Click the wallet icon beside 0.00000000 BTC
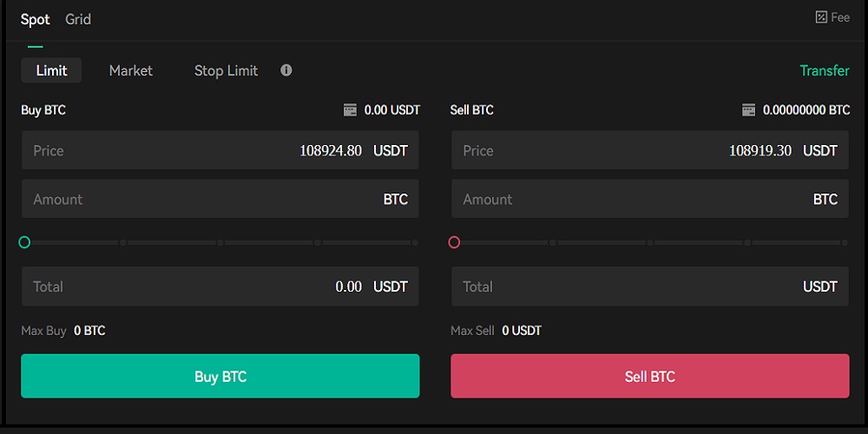Screen dimensions: 868x434 click(x=748, y=110)
